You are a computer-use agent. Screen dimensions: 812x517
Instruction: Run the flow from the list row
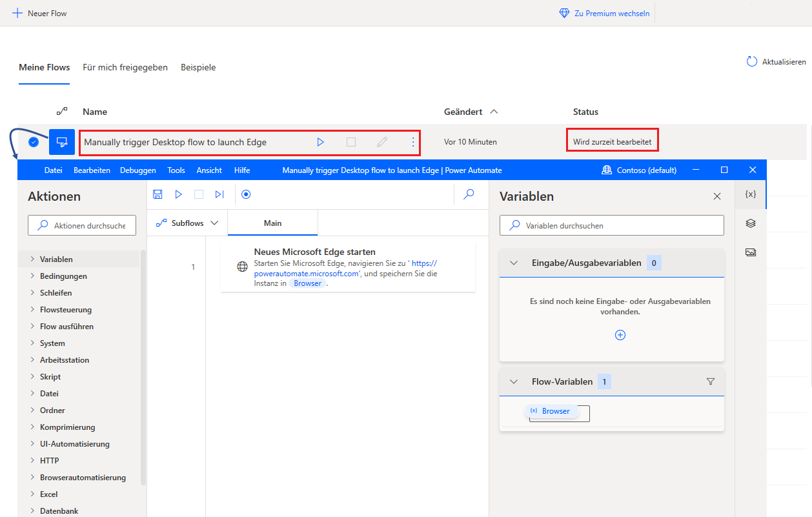pyautogui.click(x=321, y=142)
